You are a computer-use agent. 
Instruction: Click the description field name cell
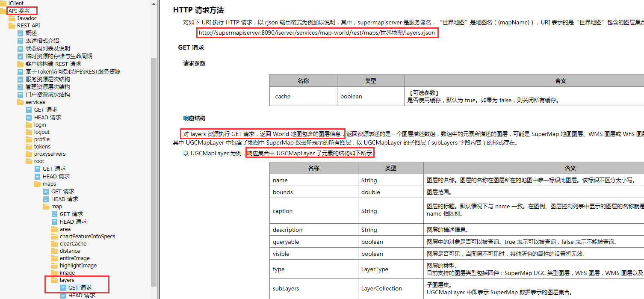point(313,230)
